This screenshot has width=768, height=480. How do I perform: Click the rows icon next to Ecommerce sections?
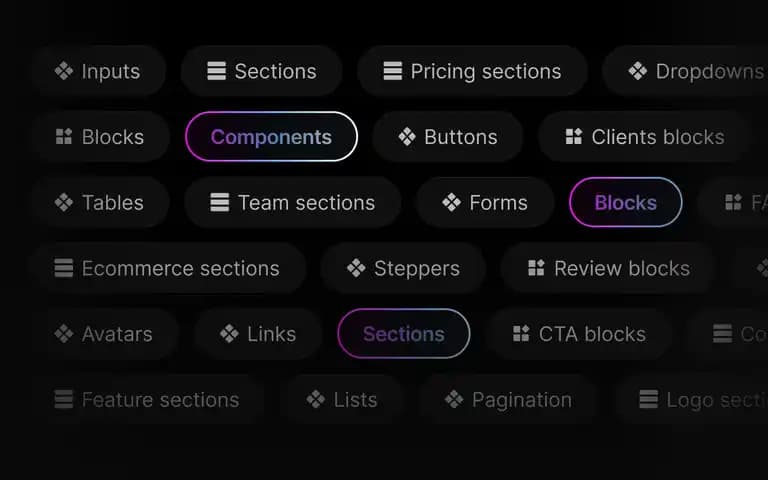pos(64,268)
